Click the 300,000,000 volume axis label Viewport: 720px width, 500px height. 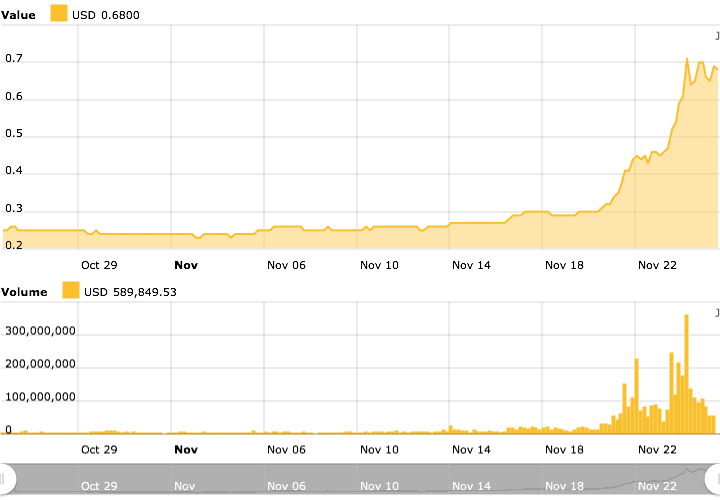pos(40,331)
